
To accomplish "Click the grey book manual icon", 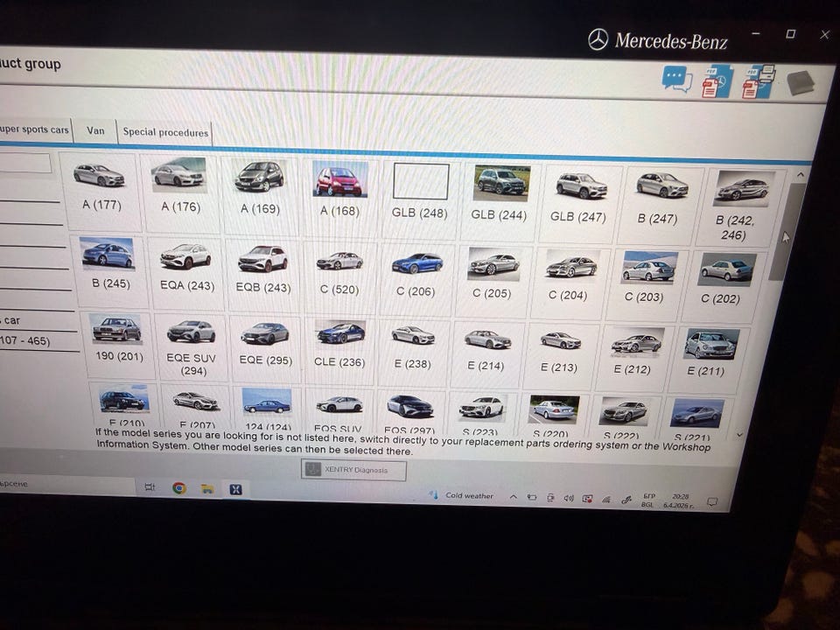I will (801, 83).
